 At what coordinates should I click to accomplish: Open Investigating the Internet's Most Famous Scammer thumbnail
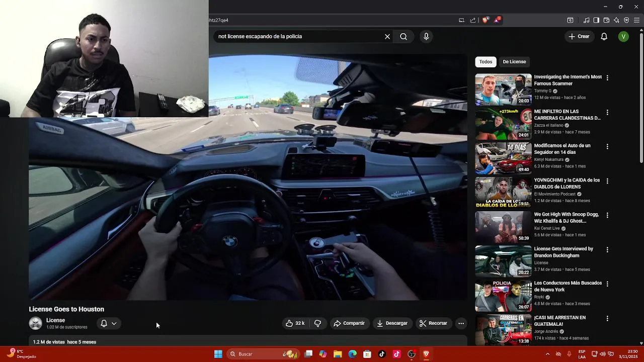pos(503,89)
